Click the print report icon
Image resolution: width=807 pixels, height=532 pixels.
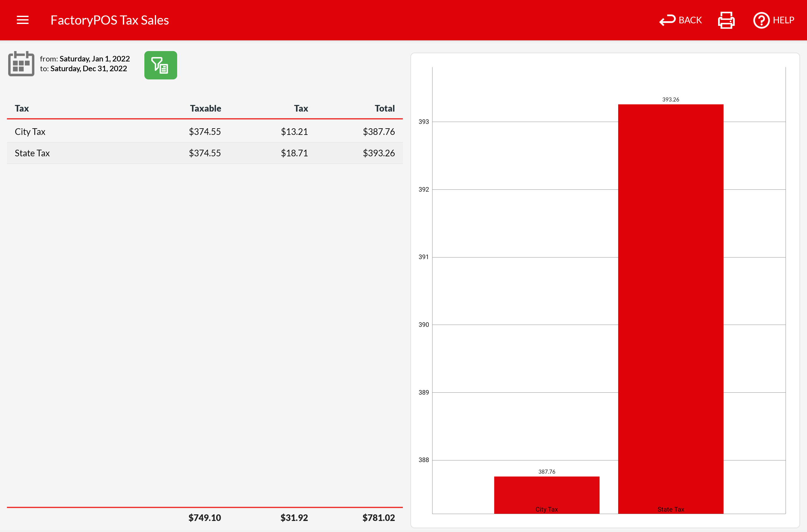click(726, 20)
